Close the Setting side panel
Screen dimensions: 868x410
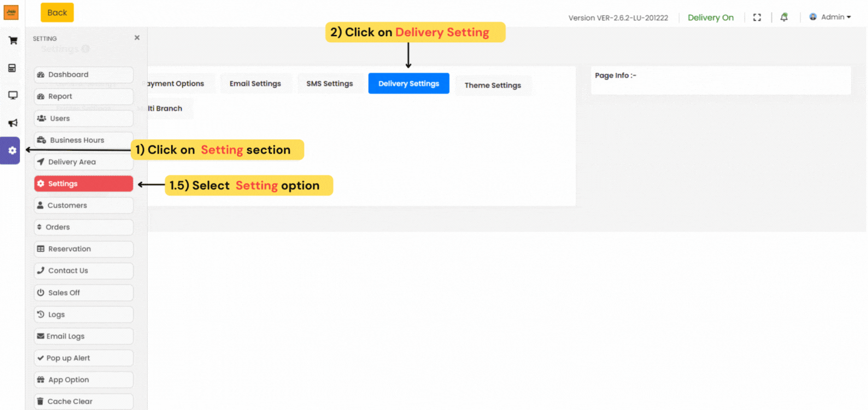pyautogui.click(x=137, y=37)
